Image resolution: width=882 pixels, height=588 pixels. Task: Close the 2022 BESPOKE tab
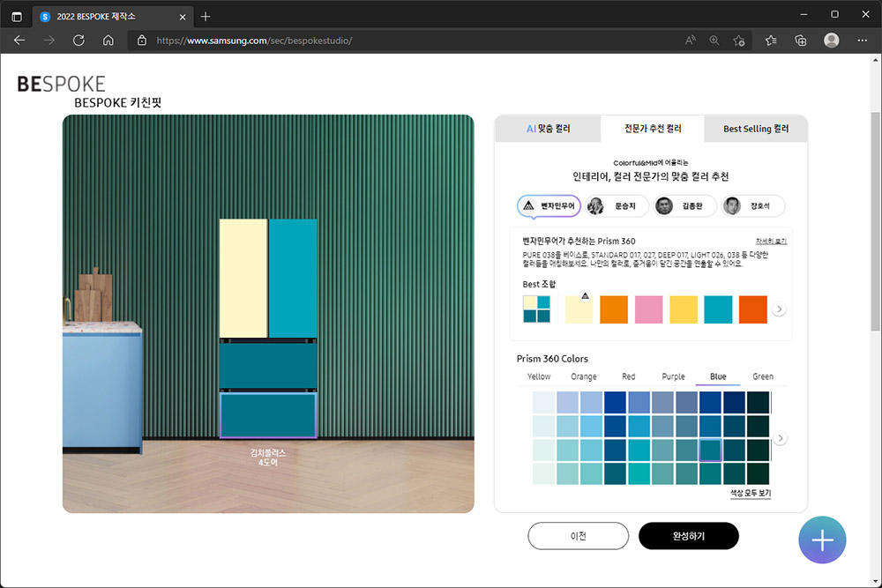point(183,17)
